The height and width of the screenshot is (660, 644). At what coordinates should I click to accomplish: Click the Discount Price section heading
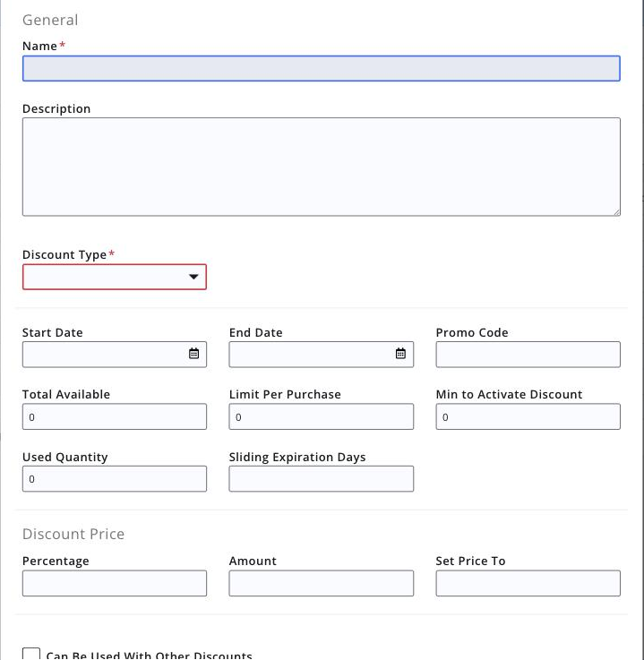(x=73, y=534)
